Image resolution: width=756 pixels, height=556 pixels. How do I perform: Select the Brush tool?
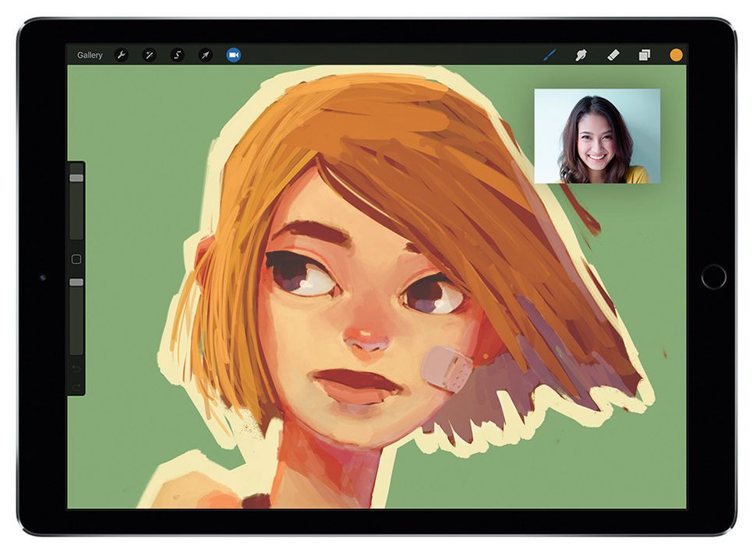click(x=549, y=55)
